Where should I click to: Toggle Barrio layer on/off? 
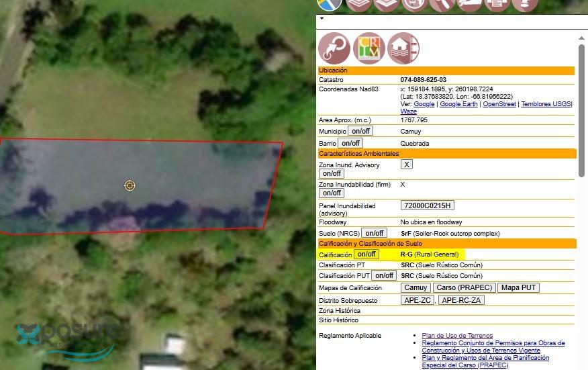(x=350, y=143)
